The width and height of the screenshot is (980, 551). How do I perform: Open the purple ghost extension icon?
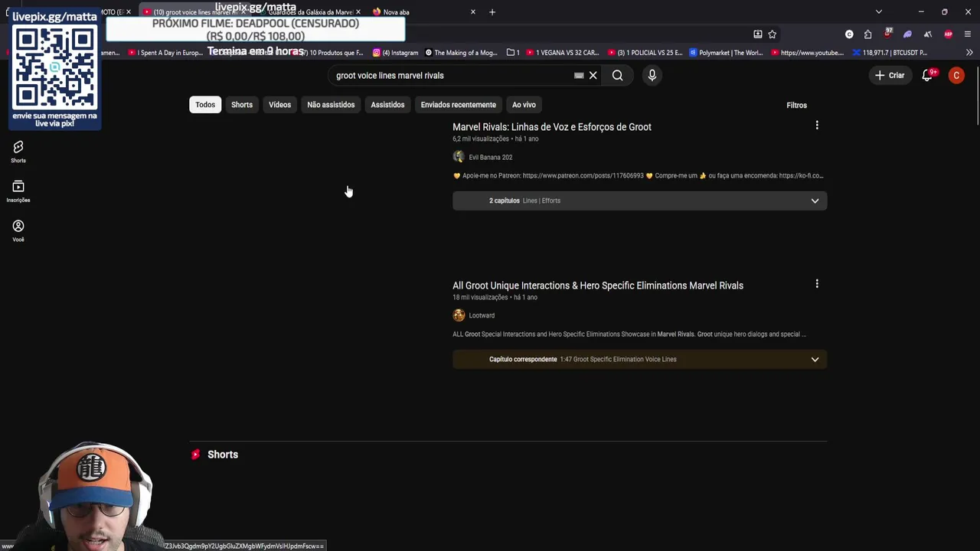click(x=907, y=34)
